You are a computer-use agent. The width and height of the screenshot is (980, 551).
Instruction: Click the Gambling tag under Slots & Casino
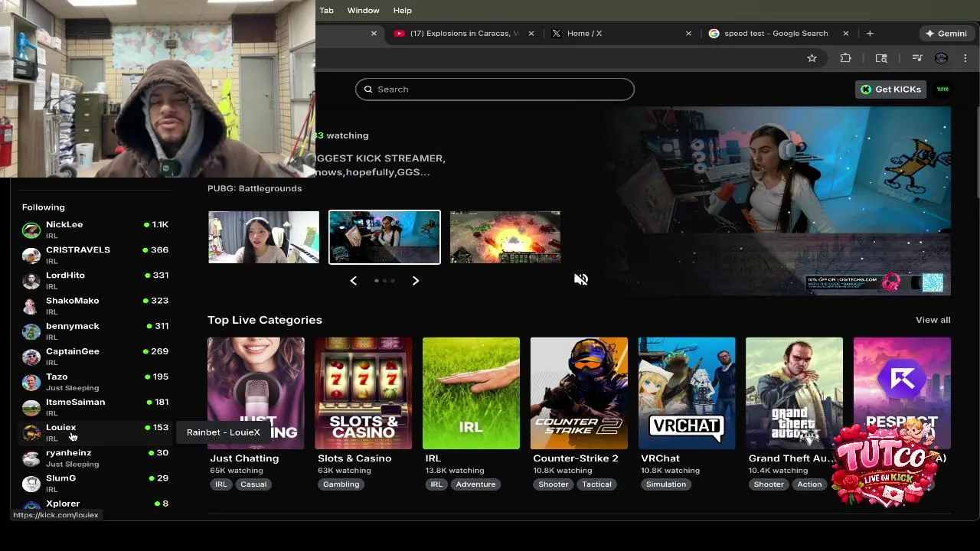[341, 484]
